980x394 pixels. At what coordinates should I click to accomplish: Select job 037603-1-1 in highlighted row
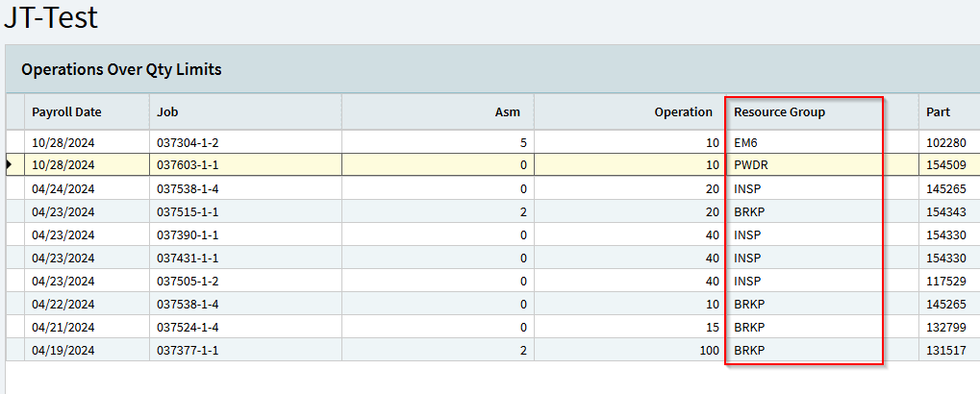(245, 165)
